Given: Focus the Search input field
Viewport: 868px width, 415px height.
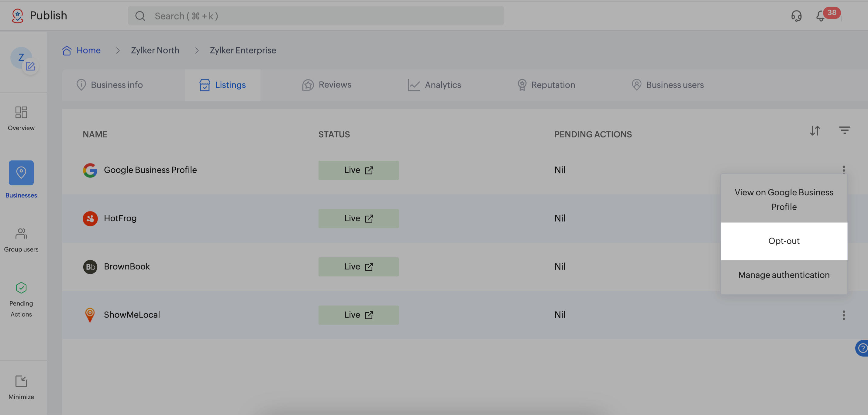Looking at the screenshot, I should click(316, 16).
